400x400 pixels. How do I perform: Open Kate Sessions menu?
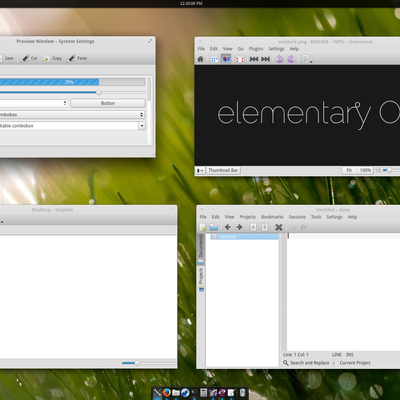(x=297, y=217)
